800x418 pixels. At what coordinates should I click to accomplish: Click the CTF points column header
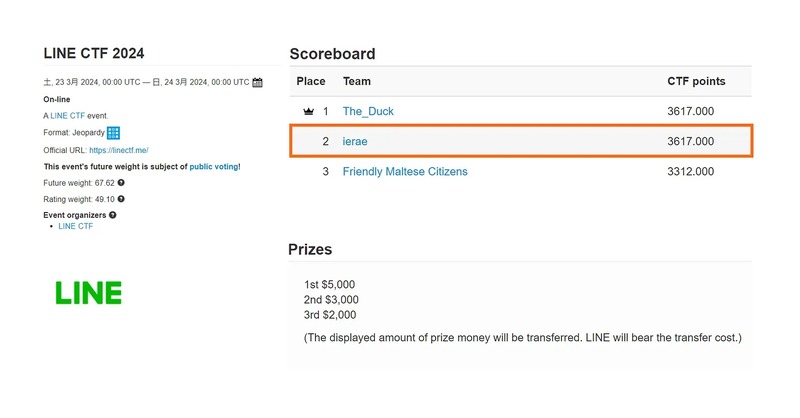pyautogui.click(x=696, y=81)
